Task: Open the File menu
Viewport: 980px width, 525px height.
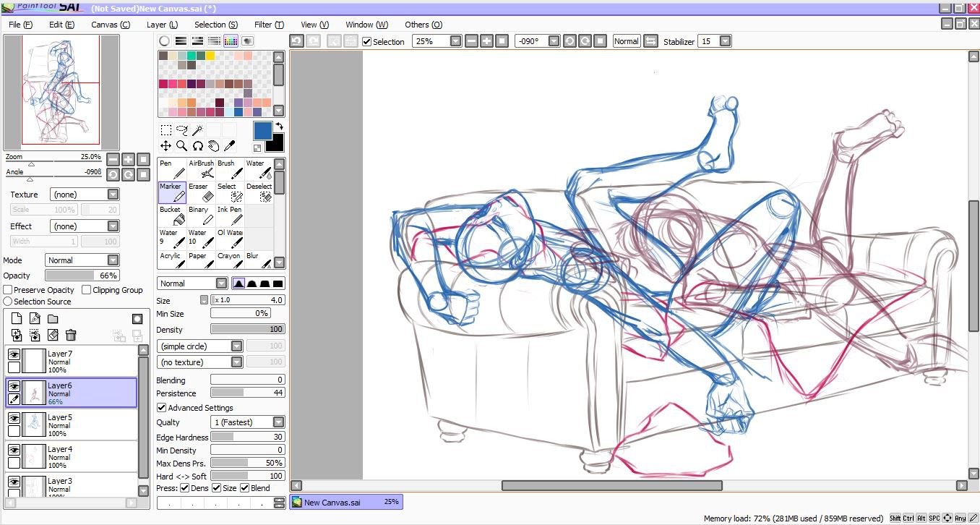Action: click(20, 25)
